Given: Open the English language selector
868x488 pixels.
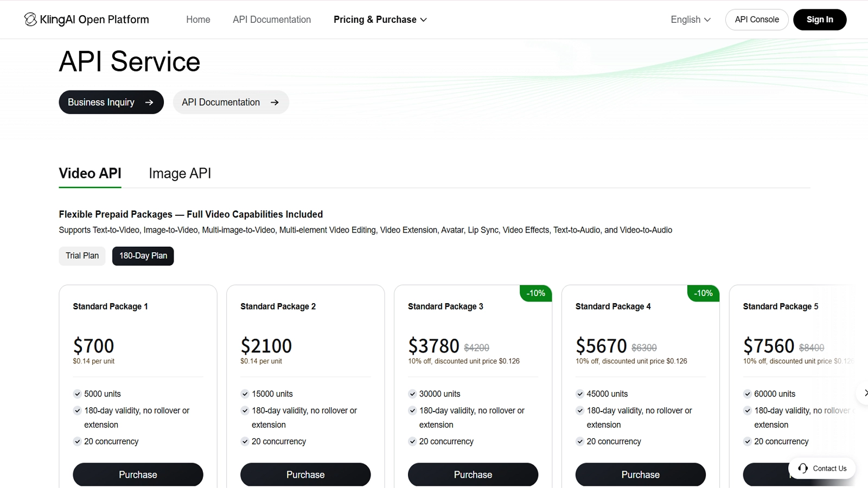Looking at the screenshot, I should (691, 20).
